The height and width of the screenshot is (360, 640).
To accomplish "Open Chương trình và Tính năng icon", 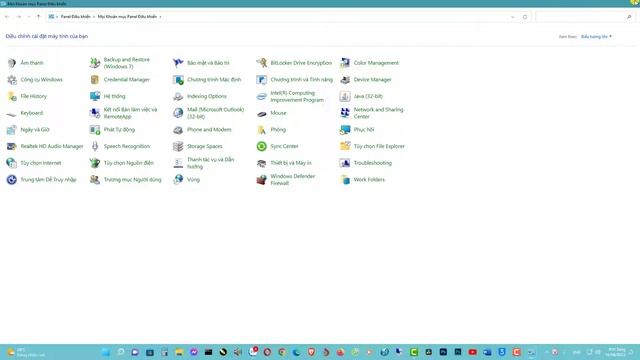I will click(261, 80).
